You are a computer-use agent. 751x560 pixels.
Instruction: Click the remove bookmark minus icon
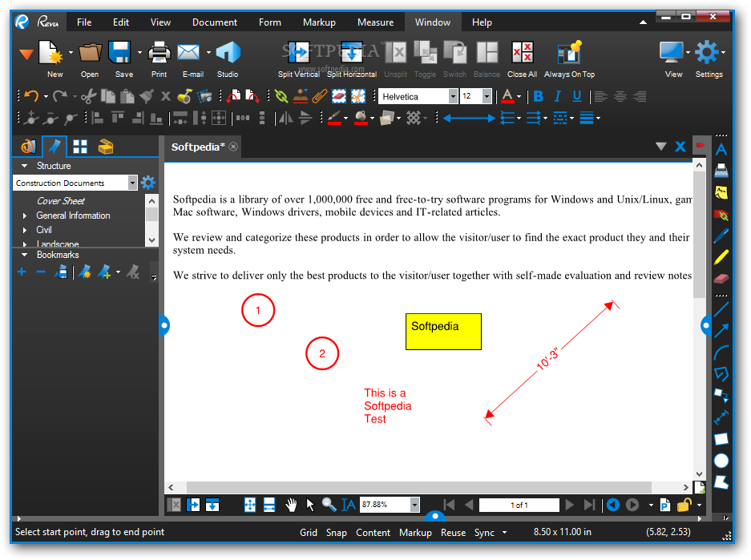click(x=41, y=272)
